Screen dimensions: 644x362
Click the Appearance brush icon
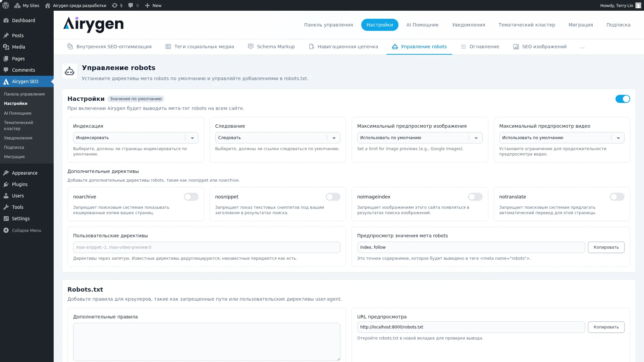click(6, 173)
